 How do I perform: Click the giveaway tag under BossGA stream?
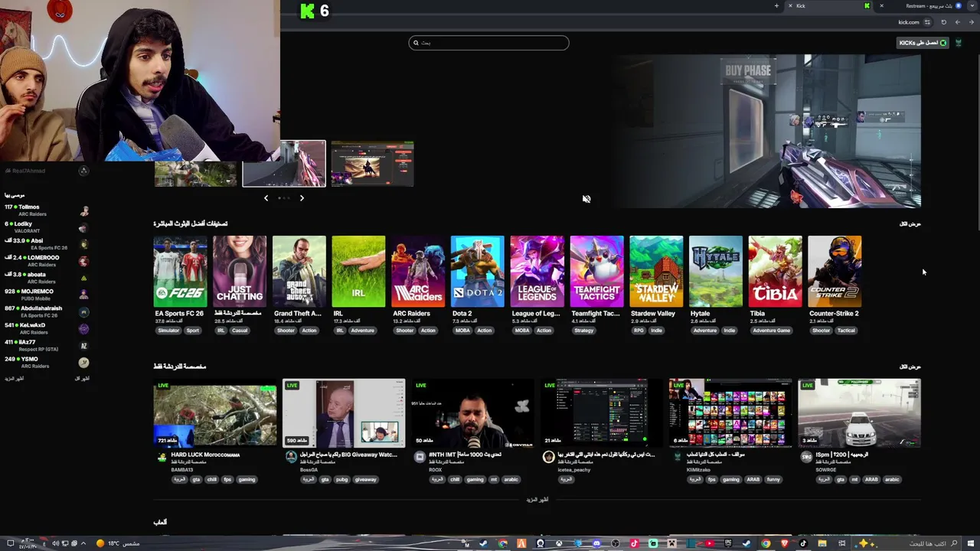tap(365, 480)
